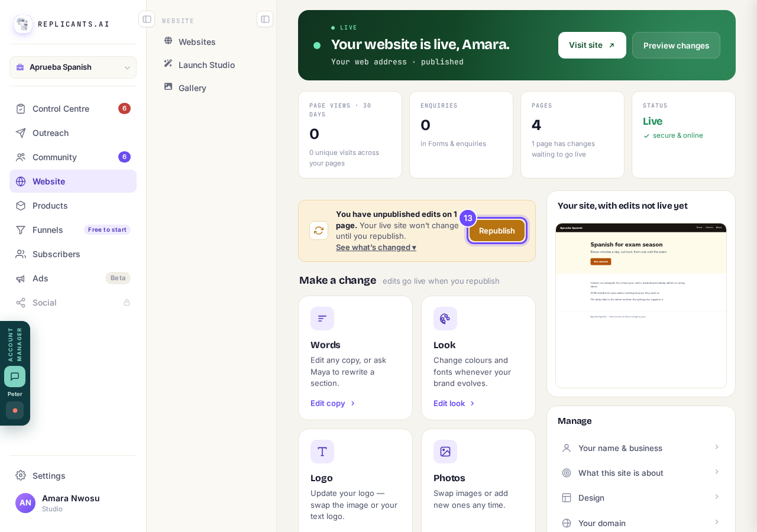
Task: Click the Launch Studio magic wand icon
Action: 168,64
